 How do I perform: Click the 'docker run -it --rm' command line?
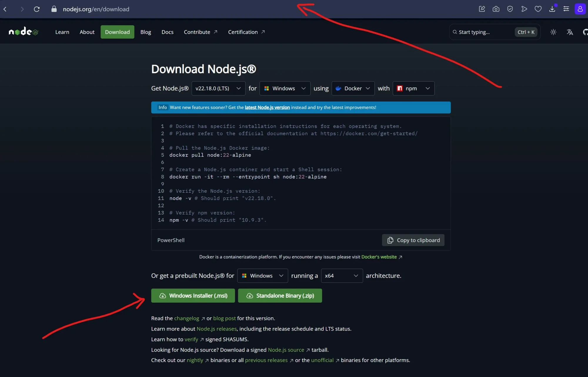click(x=248, y=177)
